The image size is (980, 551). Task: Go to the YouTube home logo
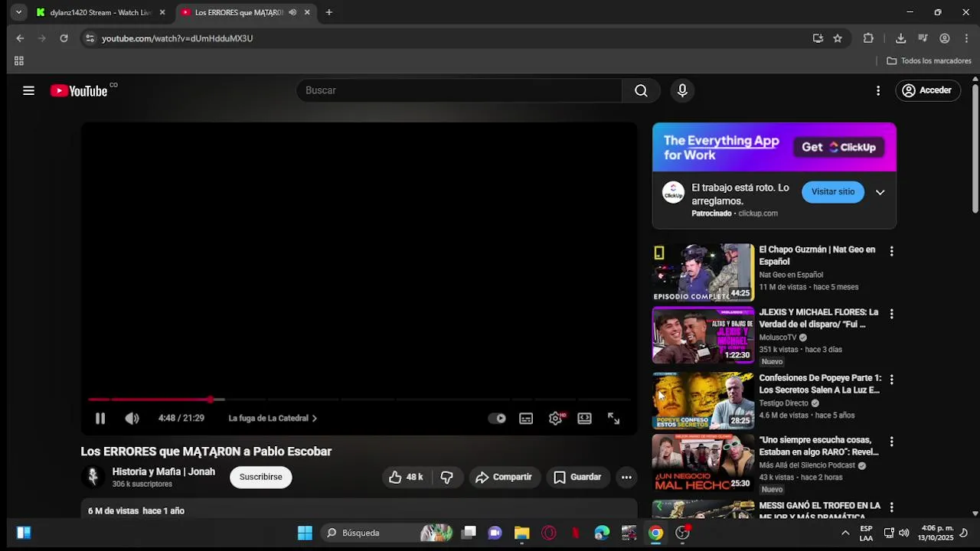(80, 91)
